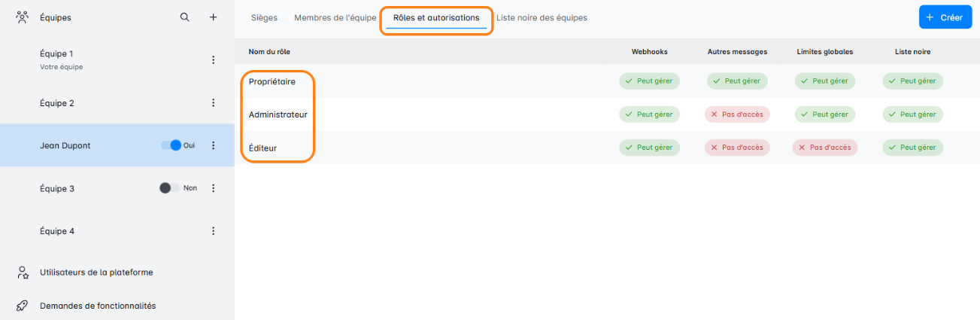Click the Utilisateurs de la plateforme icon
Image resolution: width=980 pixels, height=320 pixels.
click(x=23, y=273)
